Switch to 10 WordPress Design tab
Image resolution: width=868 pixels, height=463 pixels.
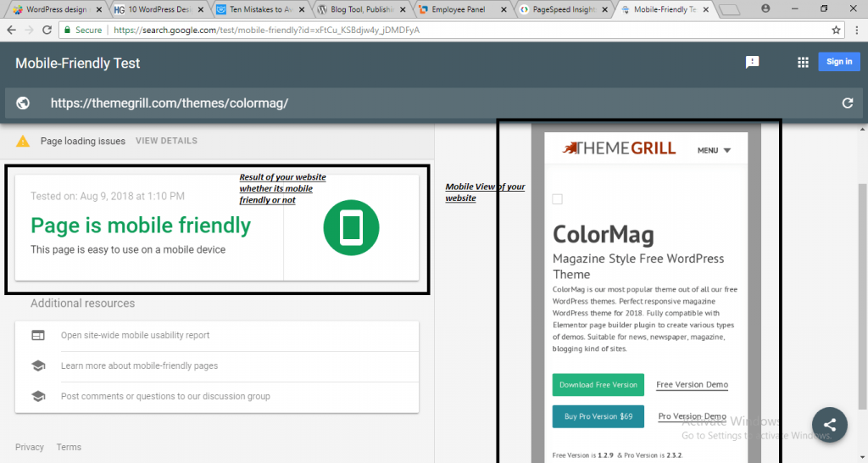159,9
